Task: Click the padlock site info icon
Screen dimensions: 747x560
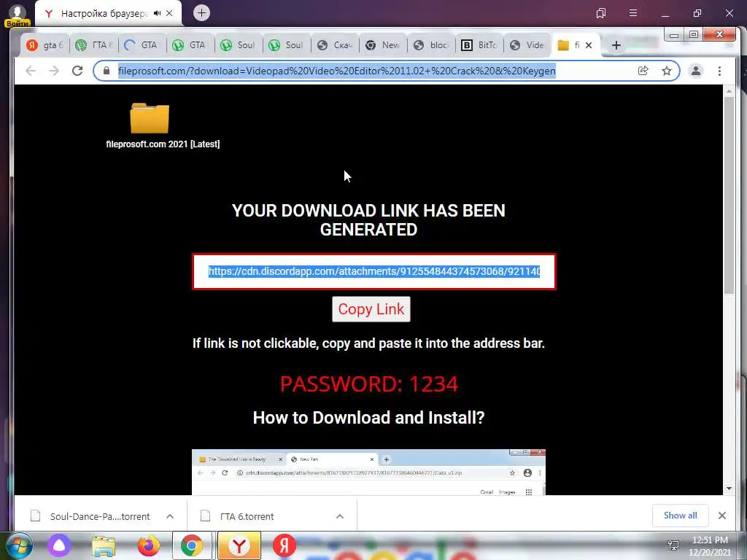Action: coord(107,71)
